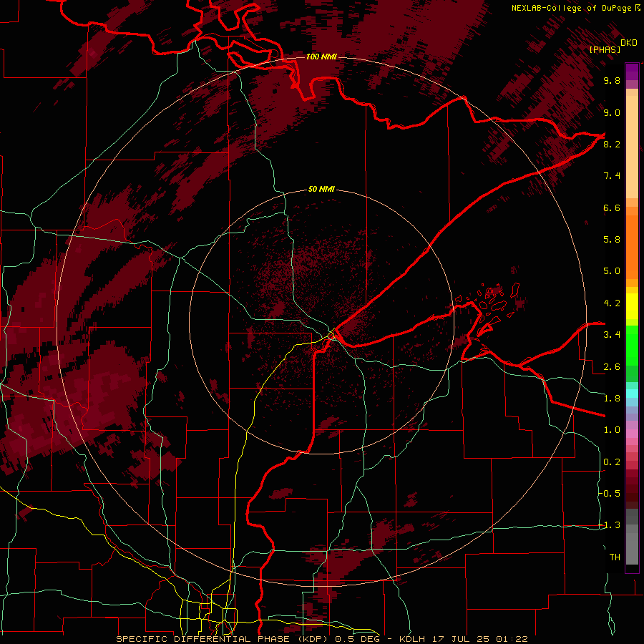Pick the dark orange segment of color bar
This screenshot has height=644, width=644.
pos(632,247)
